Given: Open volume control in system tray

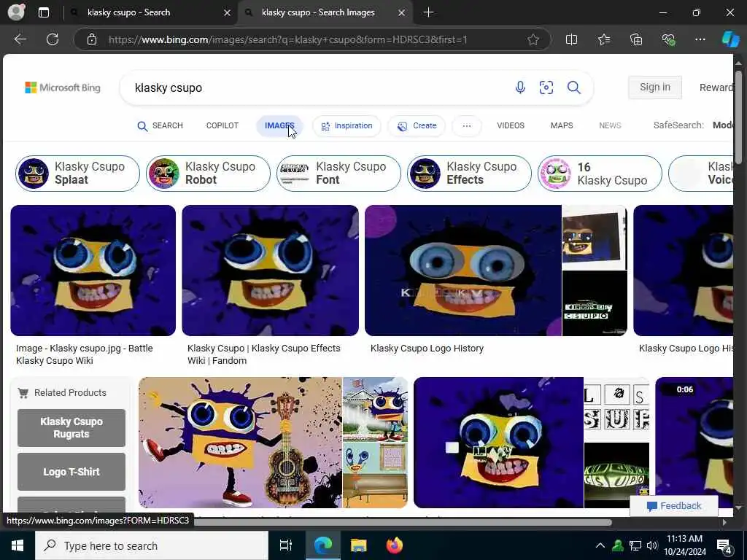Looking at the screenshot, I should (652, 545).
